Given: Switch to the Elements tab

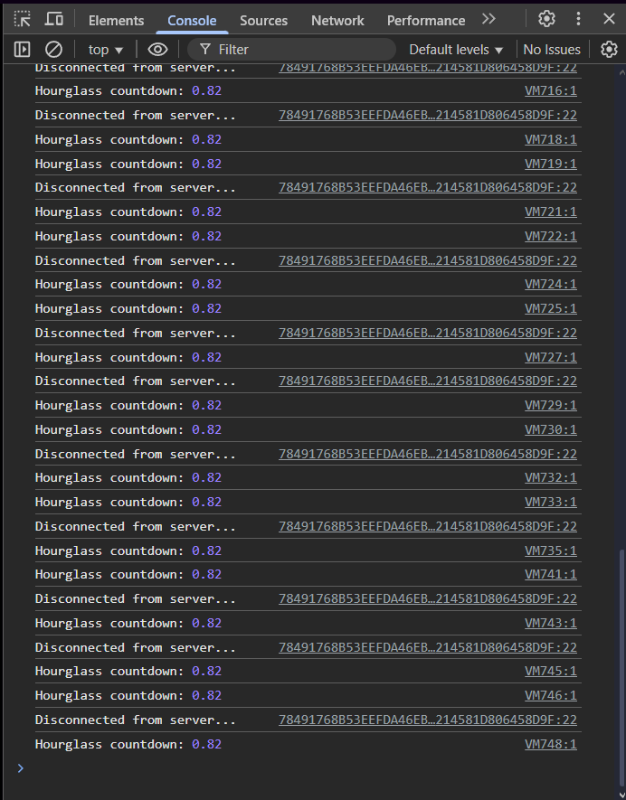Looking at the screenshot, I should (x=116, y=20).
